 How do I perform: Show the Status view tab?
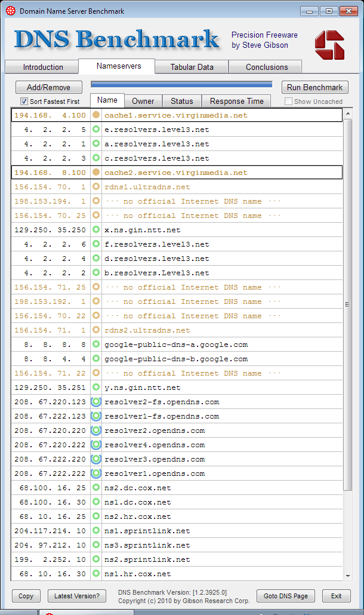[x=182, y=101]
